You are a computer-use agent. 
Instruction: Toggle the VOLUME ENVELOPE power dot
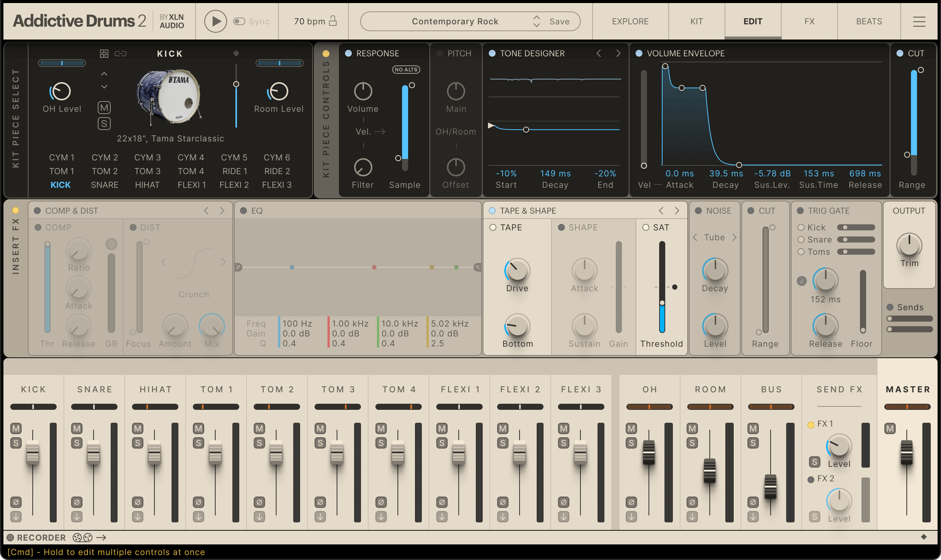coord(639,53)
